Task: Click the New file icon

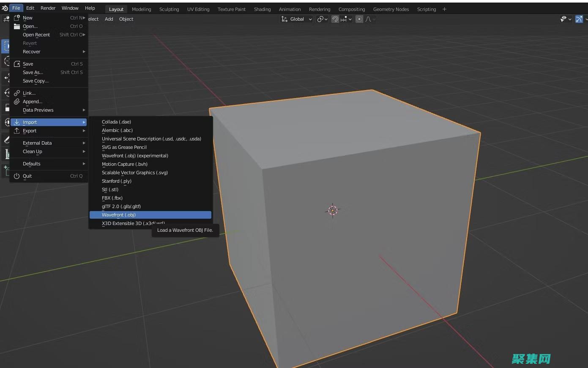Action: click(x=17, y=18)
